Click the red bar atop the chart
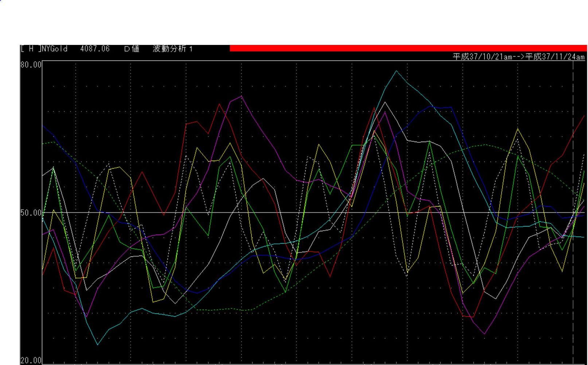 click(x=408, y=48)
